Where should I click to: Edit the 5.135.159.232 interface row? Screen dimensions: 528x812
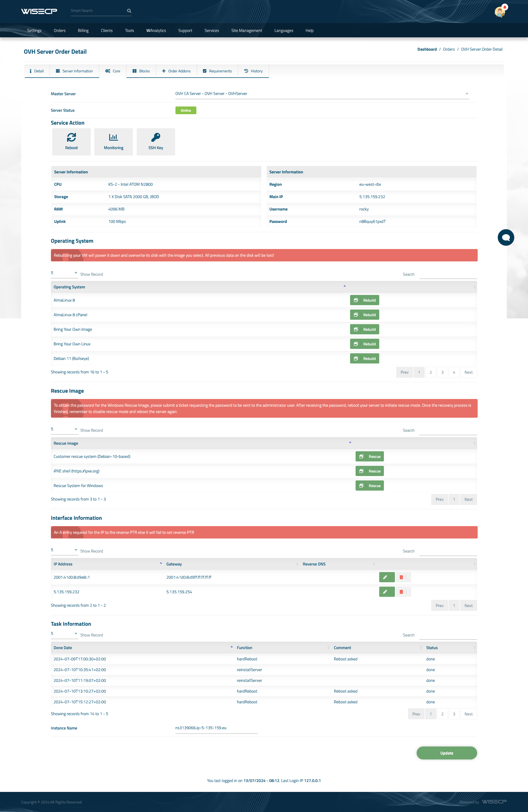(387, 592)
